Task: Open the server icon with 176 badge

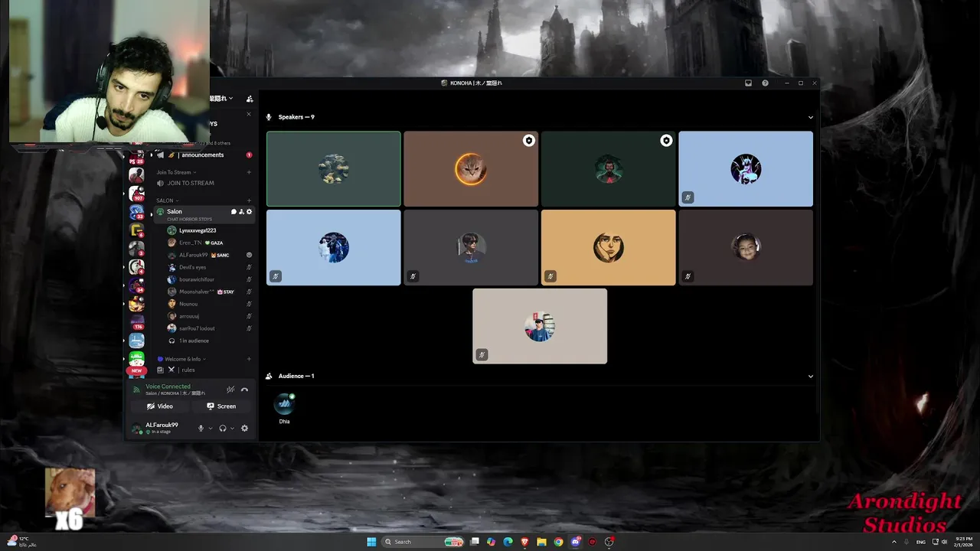Action: point(136,322)
